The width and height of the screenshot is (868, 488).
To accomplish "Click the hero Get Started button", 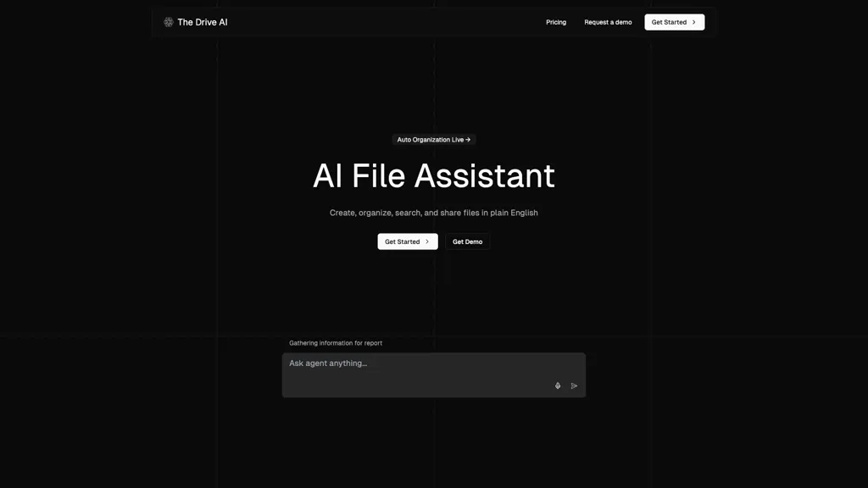I will (408, 241).
